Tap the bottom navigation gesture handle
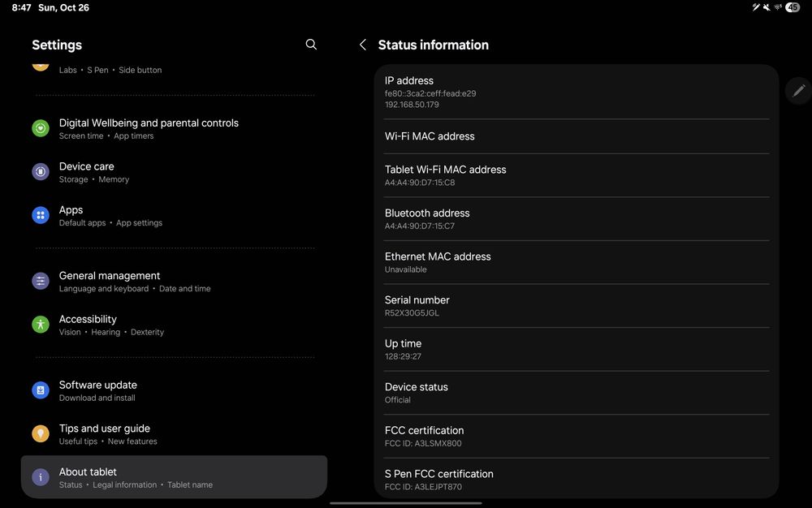812x508 pixels. pos(406,503)
